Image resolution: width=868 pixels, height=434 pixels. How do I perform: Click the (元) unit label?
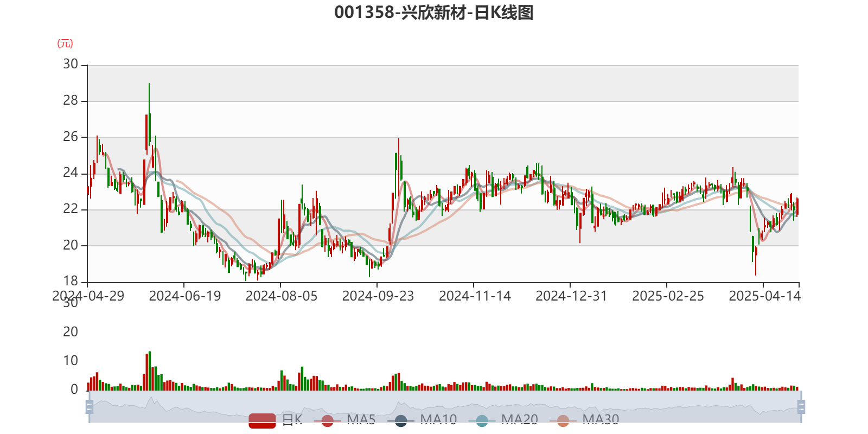65,43
